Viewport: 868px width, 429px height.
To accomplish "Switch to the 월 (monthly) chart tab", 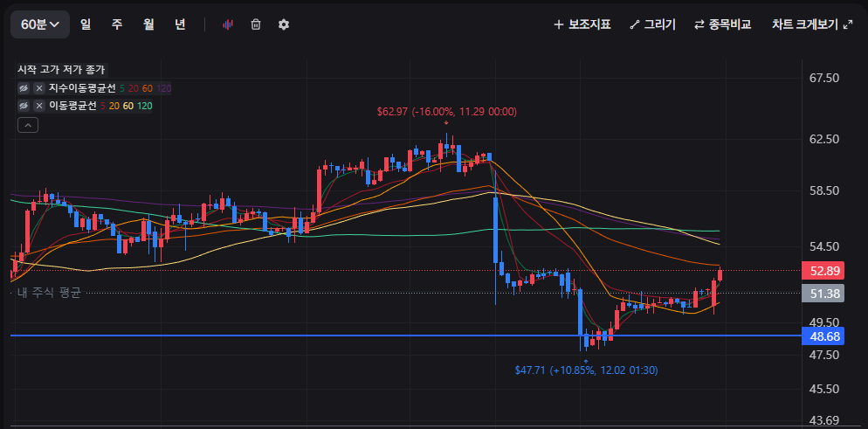I will (x=148, y=24).
